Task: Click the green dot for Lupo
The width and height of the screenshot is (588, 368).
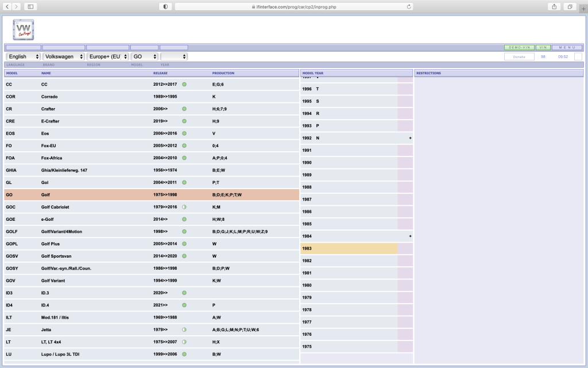Action: click(184, 354)
